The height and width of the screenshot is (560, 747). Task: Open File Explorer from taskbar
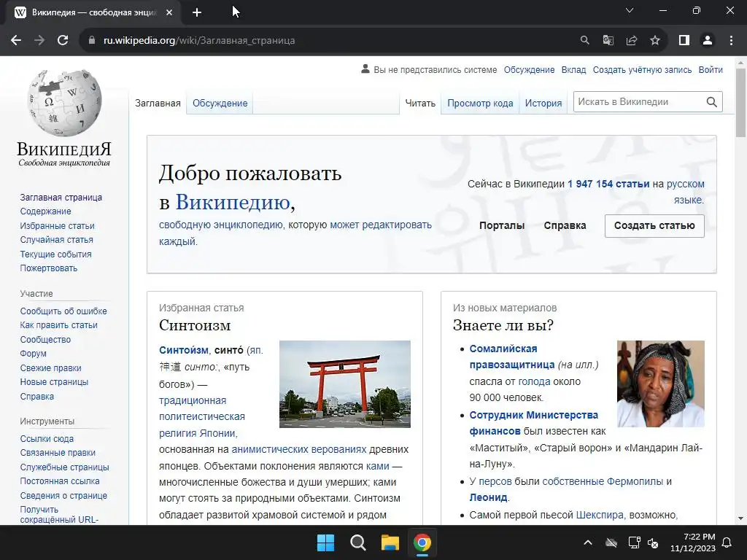(390, 542)
